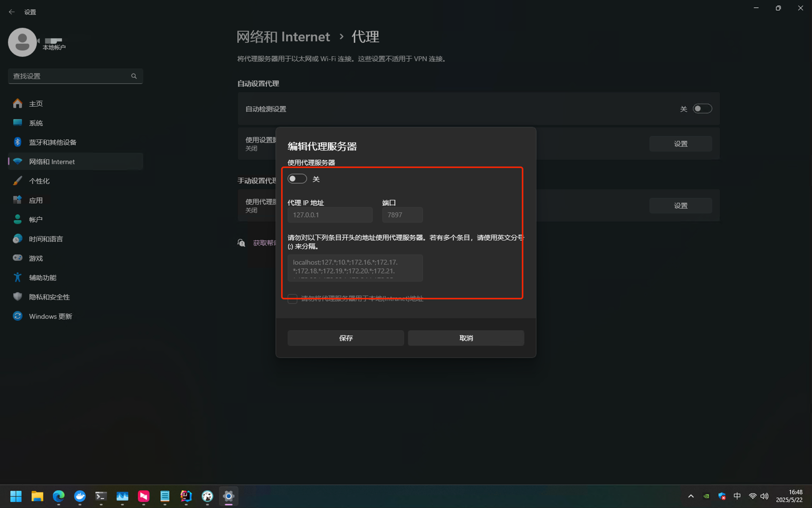
Task: Select 隐私和安全性 in sidebar
Action: (x=49, y=297)
